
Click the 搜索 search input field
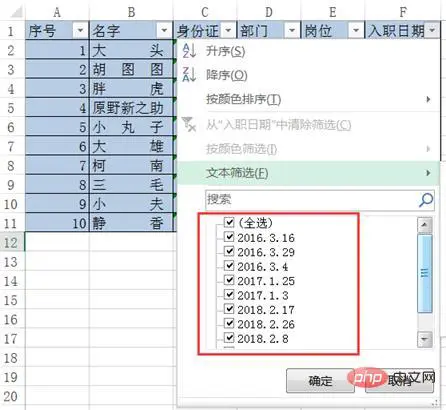click(x=311, y=200)
